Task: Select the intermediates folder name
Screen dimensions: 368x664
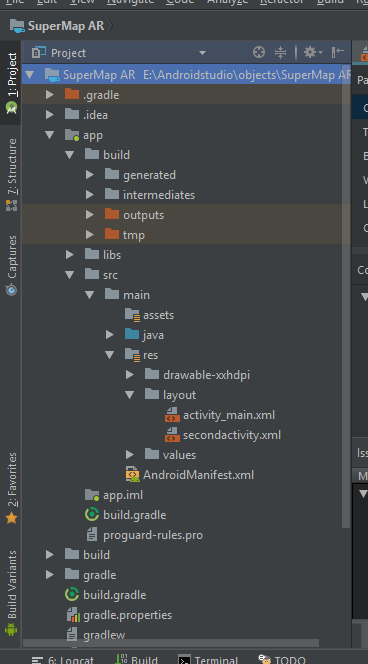Action: [x=159, y=195]
